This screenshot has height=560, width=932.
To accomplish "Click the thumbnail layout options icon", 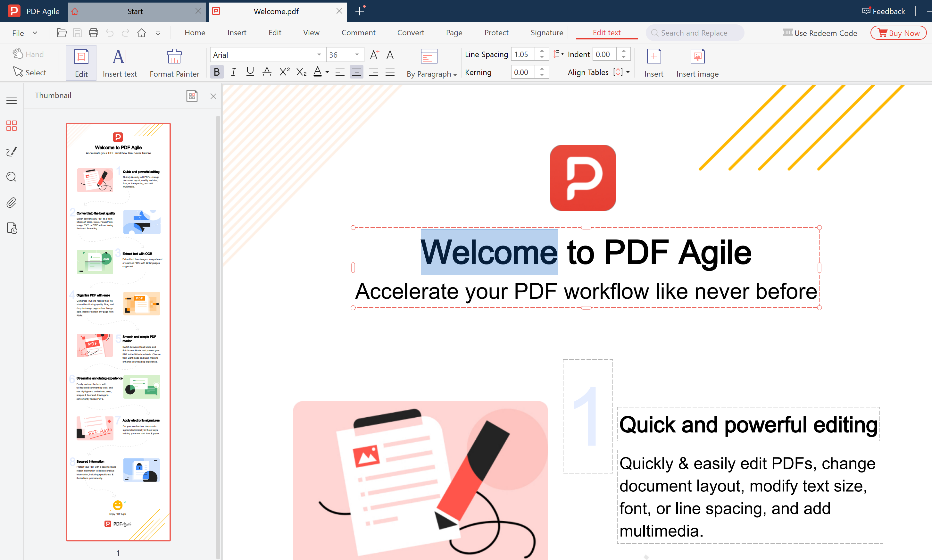I will [192, 96].
